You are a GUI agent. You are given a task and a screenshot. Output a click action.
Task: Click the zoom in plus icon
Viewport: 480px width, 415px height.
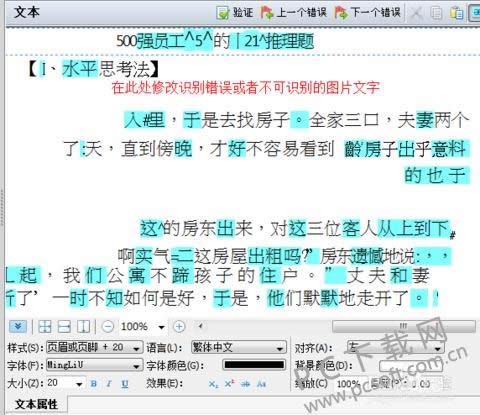179,326
